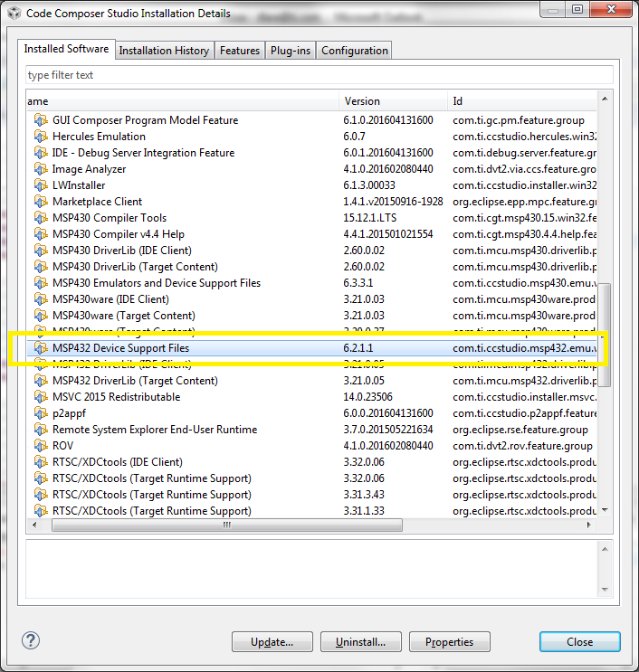Click the MSP432 Device Support Files icon
This screenshot has height=672, width=639.
click(x=41, y=348)
